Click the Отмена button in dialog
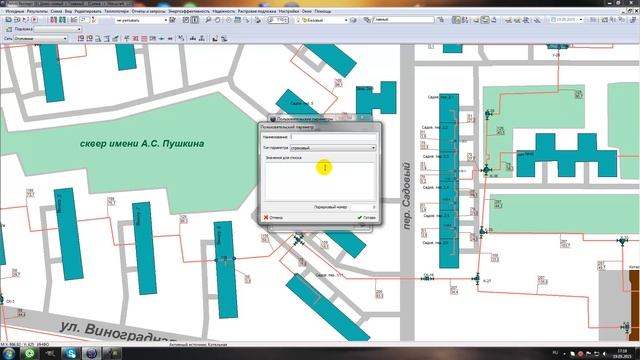640x360 pixels. [273, 218]
